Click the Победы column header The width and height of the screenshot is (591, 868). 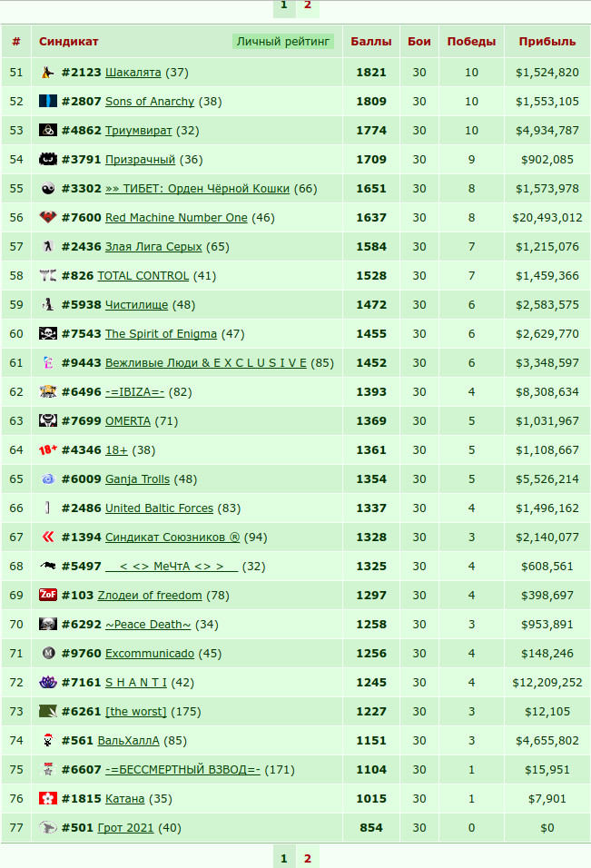(471, 42)
